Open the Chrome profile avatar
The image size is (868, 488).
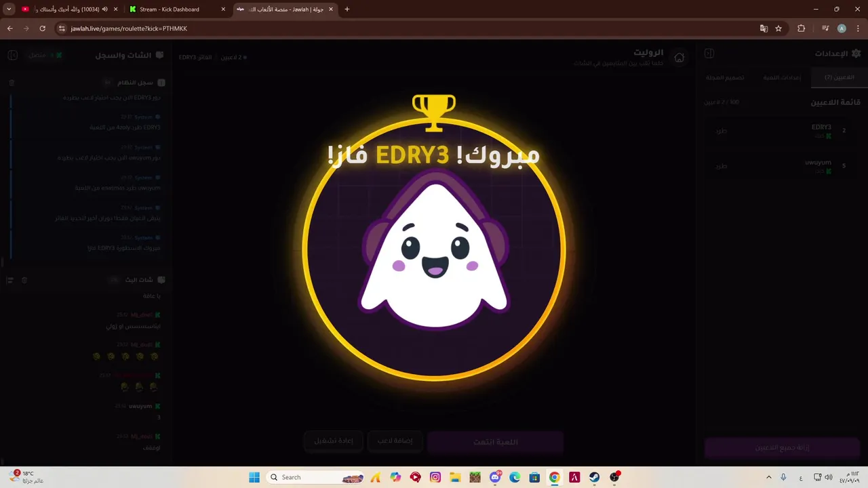(x=842, y=28)
